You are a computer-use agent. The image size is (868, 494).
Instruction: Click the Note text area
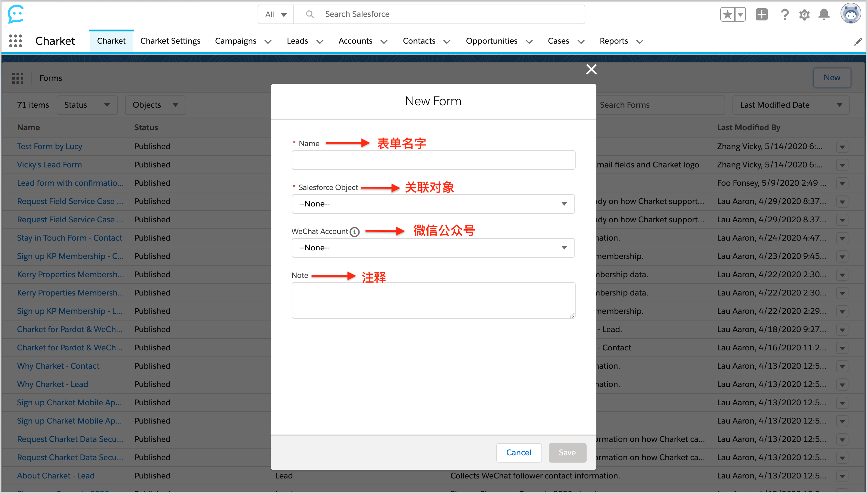[433, 300]
